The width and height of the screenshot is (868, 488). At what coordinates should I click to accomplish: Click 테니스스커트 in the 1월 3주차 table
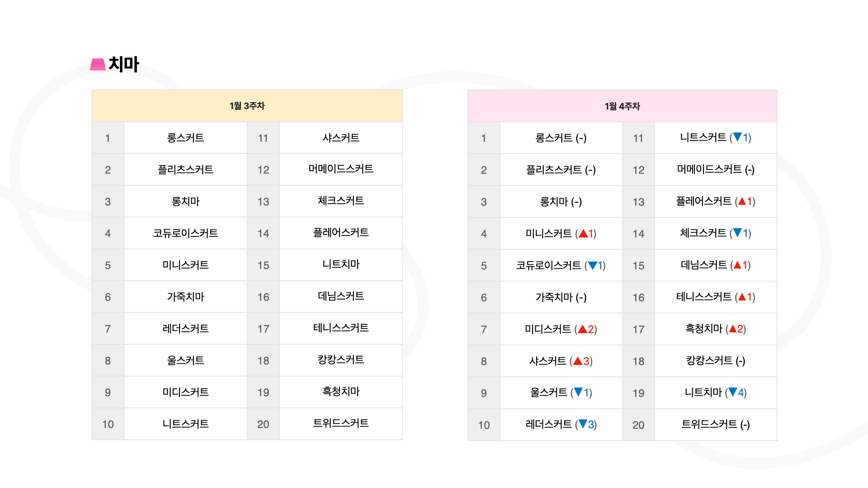pyautogui.click(x=341, y=328)
